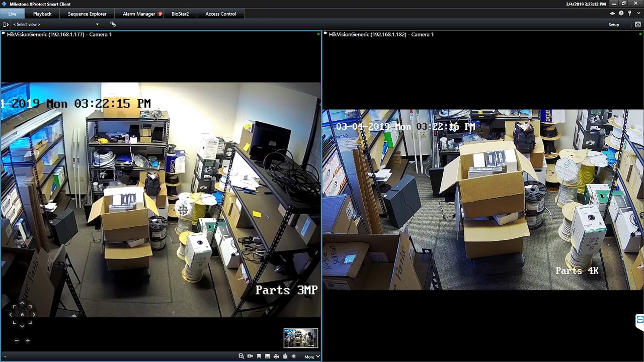The image size is (644, 362).
Task: Click the Setup button
Action: pos(614,25)
